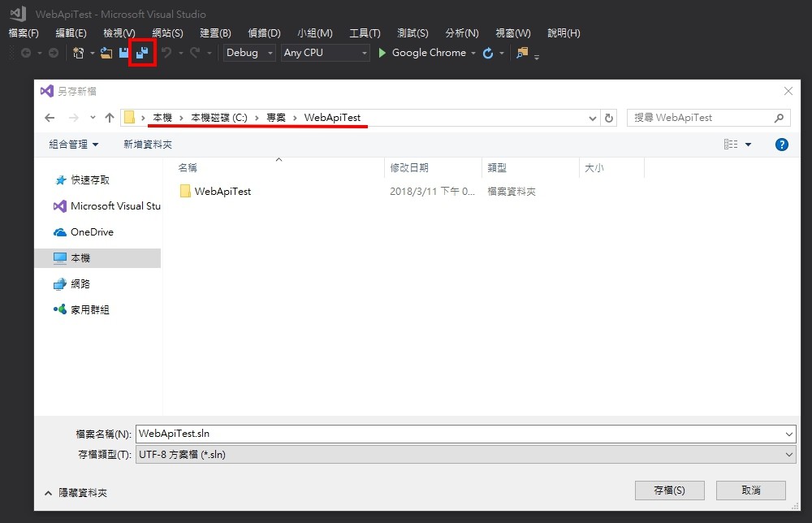Open the 組合管理 dropdown menu
Image resolution: width=812 pixels, height=523 pixels.
[x=74, y=145]
